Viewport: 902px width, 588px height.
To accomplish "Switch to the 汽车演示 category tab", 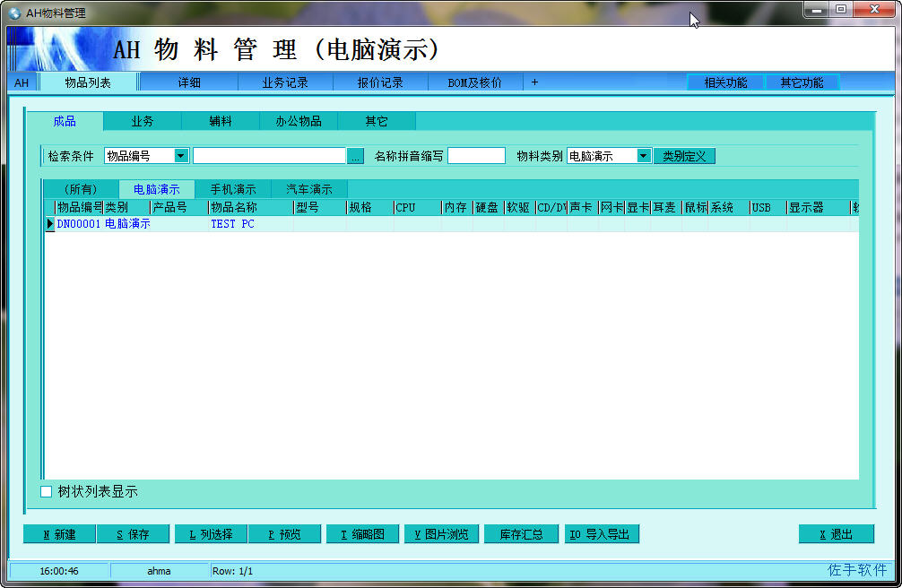I will point(310,189).
